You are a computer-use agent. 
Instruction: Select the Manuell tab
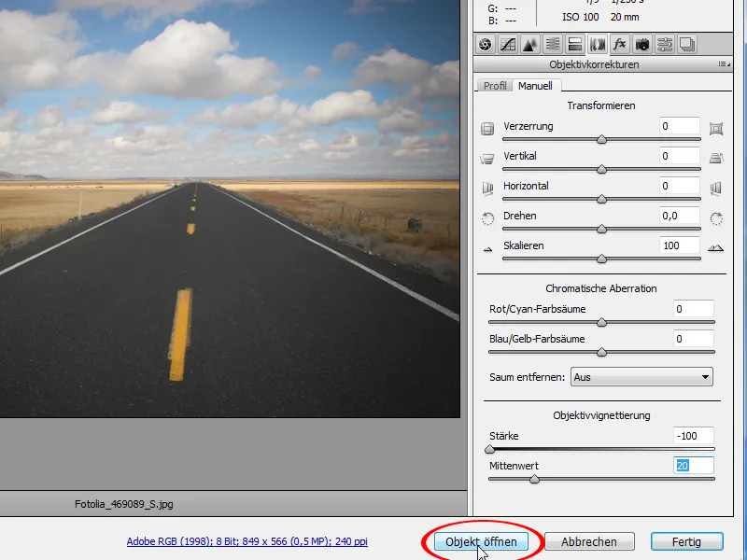pyautogui.click(x=535, y=86)
